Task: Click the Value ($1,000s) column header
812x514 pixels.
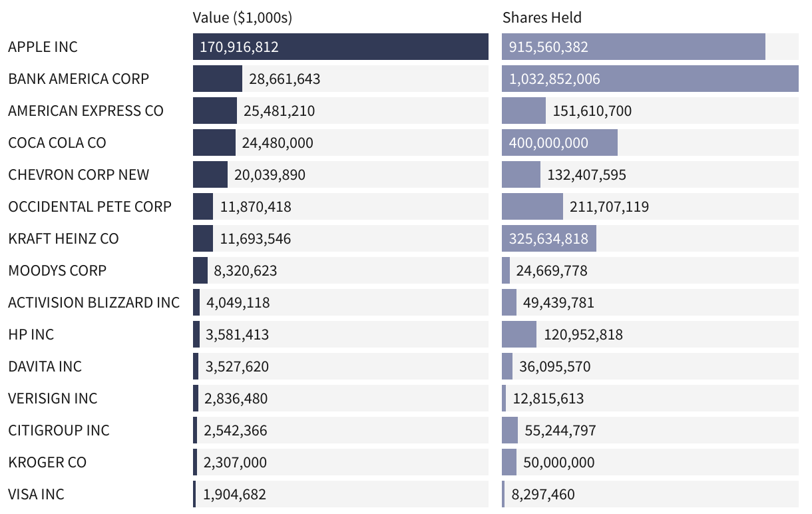Action: tap(242, 18)
